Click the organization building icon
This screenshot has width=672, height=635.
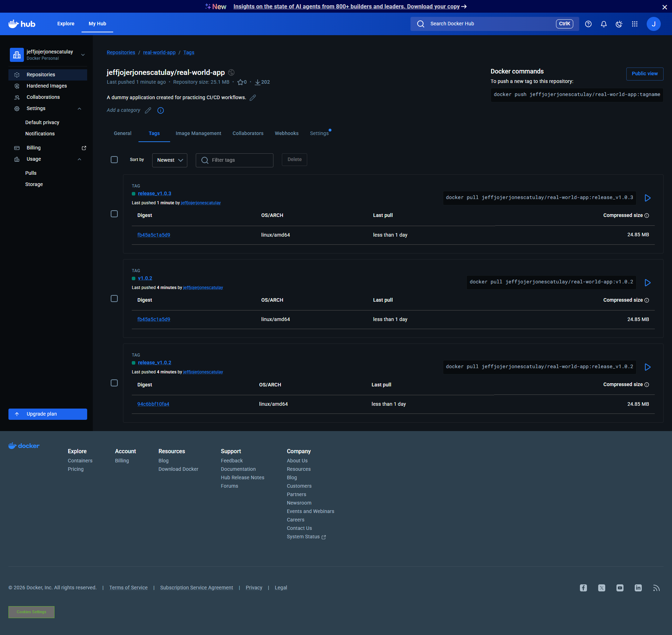(x=17, y=55)
